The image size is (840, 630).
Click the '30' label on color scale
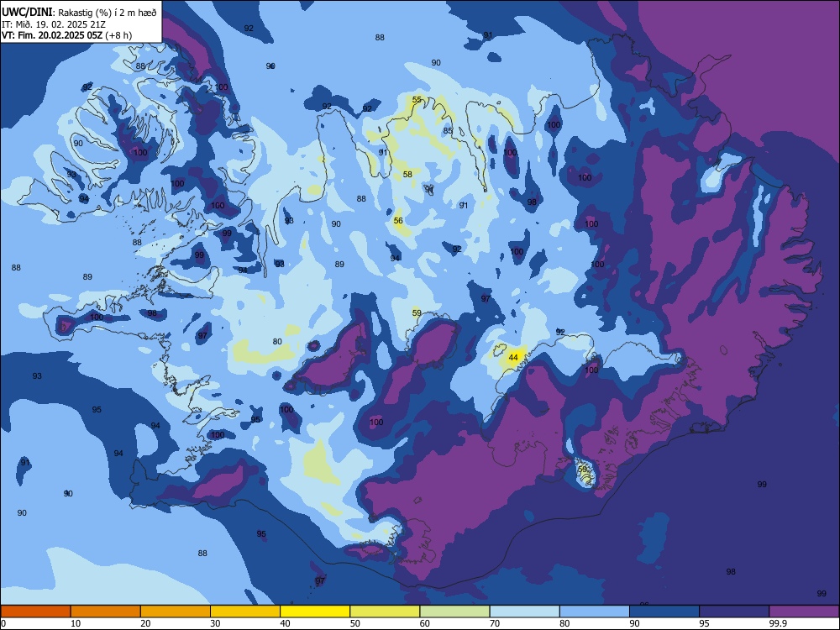(x=215, y=623)
